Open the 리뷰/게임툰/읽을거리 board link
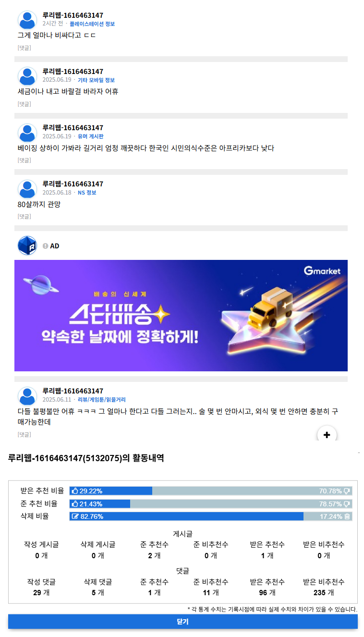The height and width of the screenshot is (637, 364). (x=102, y=400)
